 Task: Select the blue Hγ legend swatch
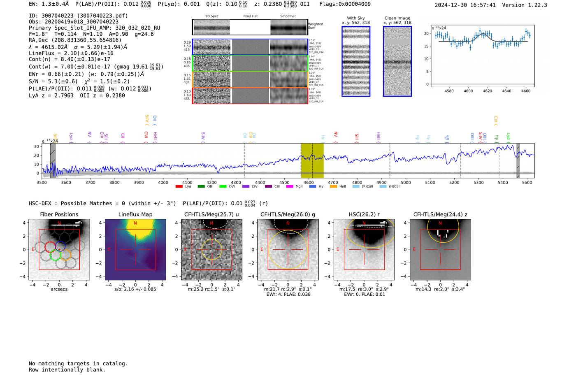click(313, 186)
